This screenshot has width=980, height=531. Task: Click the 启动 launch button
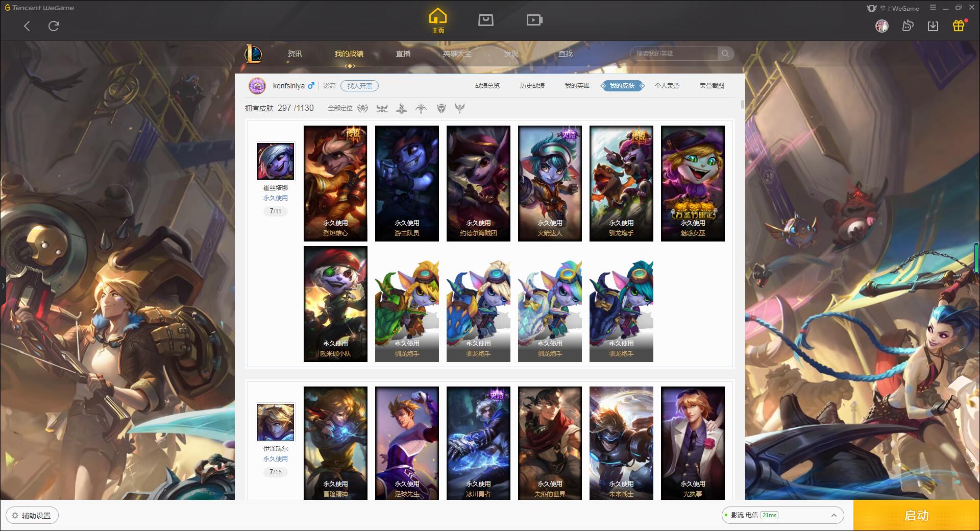[x=917, y=515]
